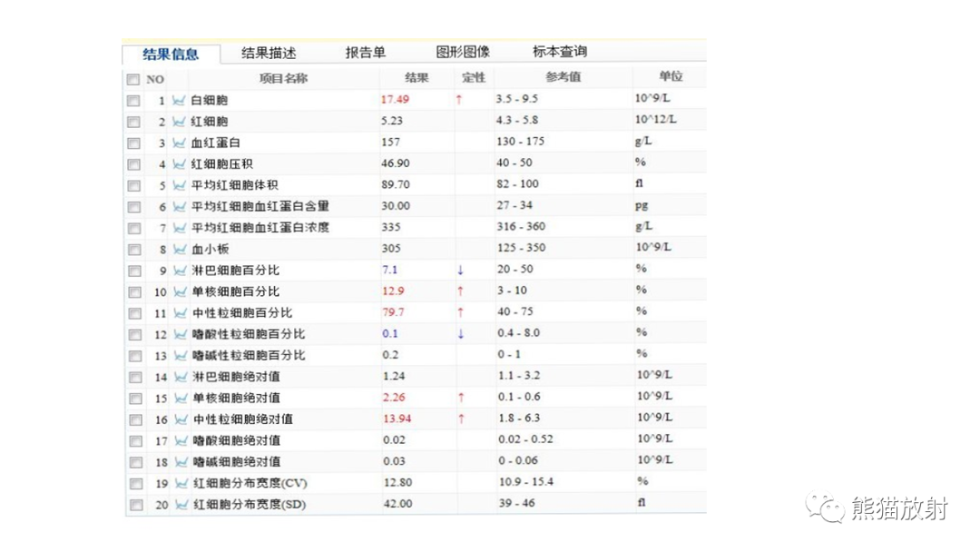The width and height of the screenshot is (980, 552).
Task: Open trend chart icon for 单核细胞绝对值 row
Action: pyautogui.click(x=181, y=398)
